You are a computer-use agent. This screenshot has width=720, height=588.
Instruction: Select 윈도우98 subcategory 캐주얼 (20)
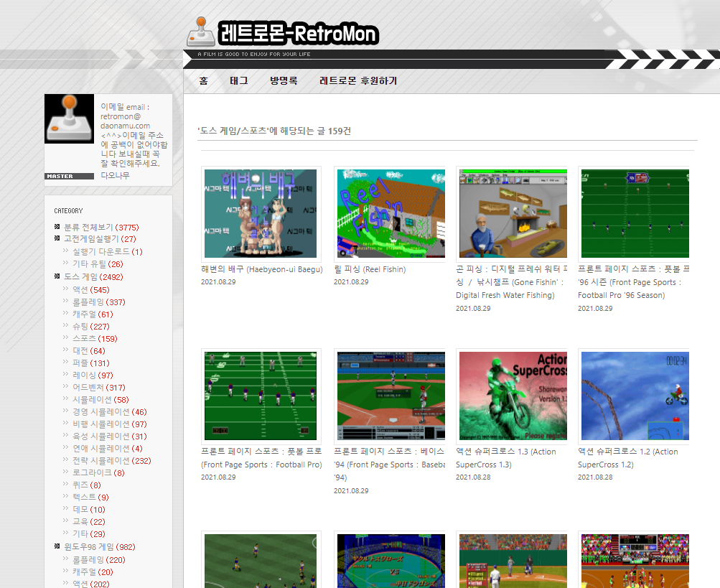93,572
